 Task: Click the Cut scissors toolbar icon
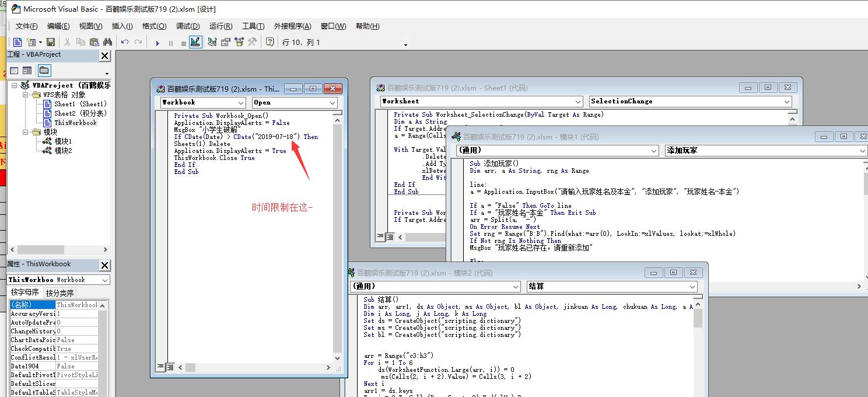tap(67, 42)
